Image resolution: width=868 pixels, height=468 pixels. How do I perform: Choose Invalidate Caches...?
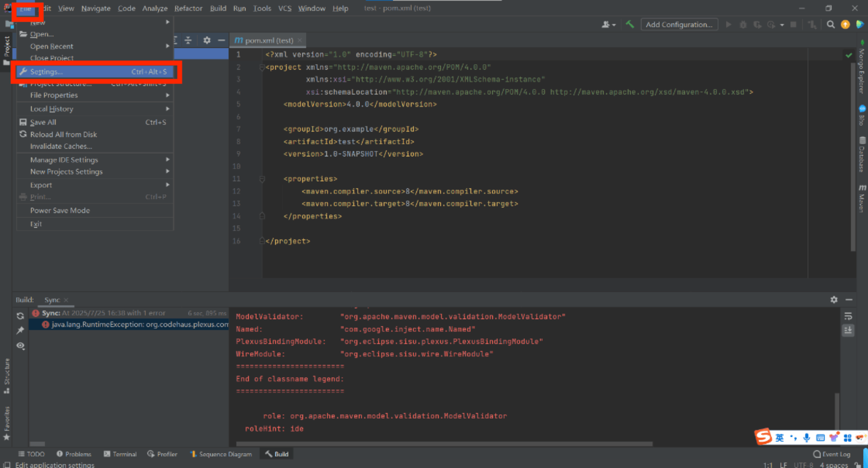[95, 146]
